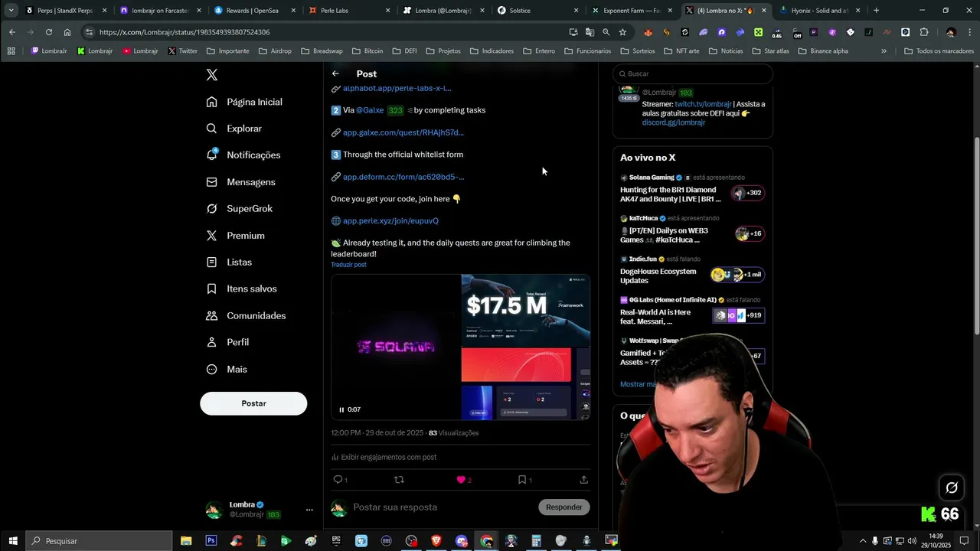Image resolution: width=980 pixels, height=551 pixels.
Task: Open the 0G Labs Real-World AI space
Action: click(x=692, y=311)
